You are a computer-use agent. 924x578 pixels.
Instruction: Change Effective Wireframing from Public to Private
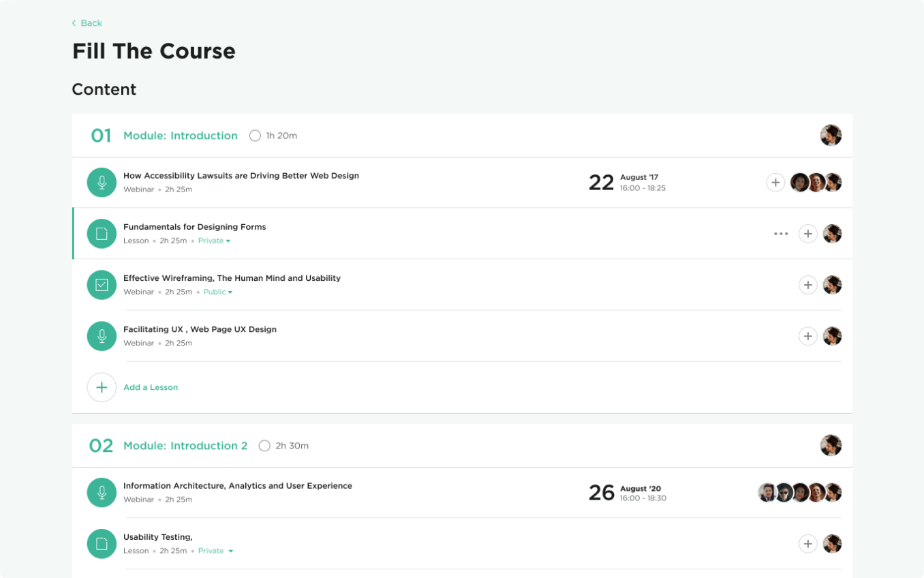pos(217,292)
